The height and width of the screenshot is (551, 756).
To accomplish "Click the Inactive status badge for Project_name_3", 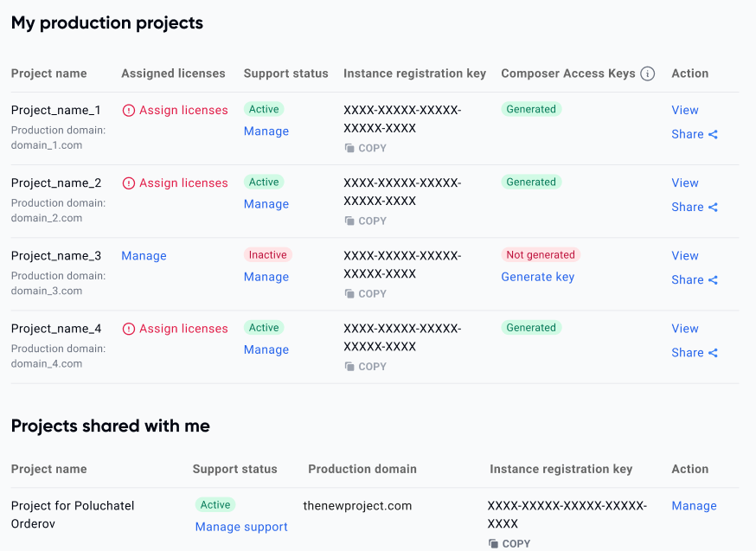I will click(x=268, y=255).
